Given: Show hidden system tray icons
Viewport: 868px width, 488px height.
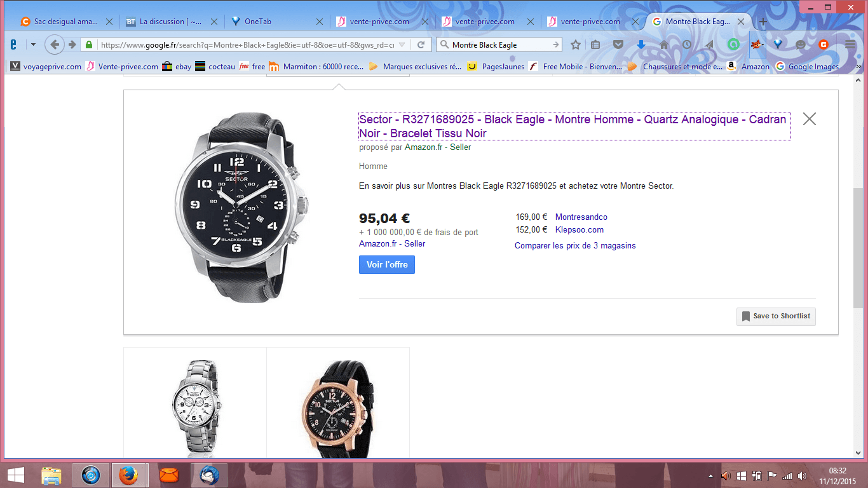Looking at the screenshot, I should pos(710,475).
